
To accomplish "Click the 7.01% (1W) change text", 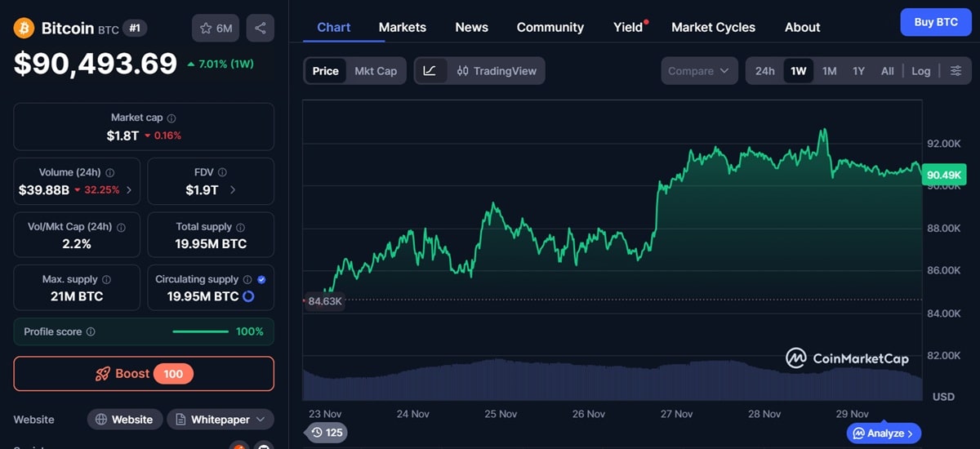I will pos(220,64).
